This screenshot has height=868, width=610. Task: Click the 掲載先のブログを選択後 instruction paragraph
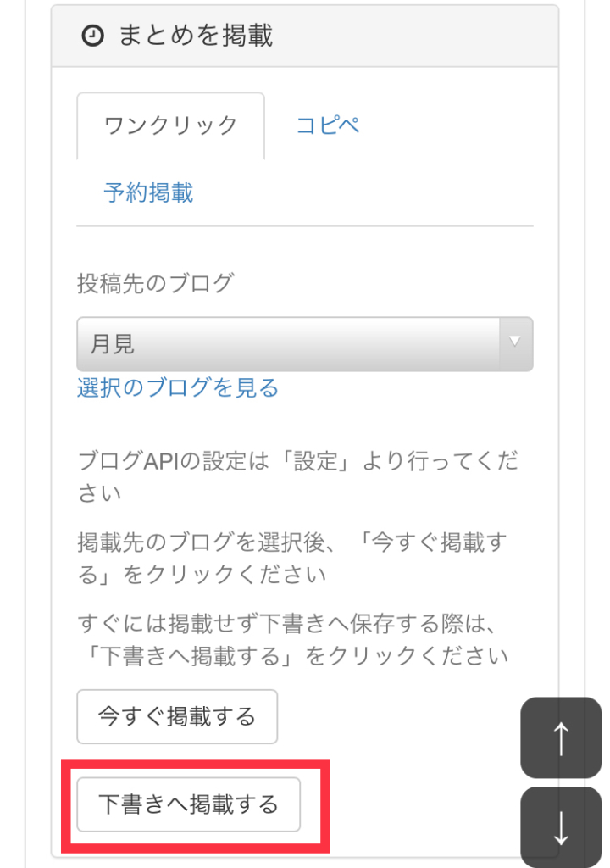pyautogui.click(x=291, y=558)
